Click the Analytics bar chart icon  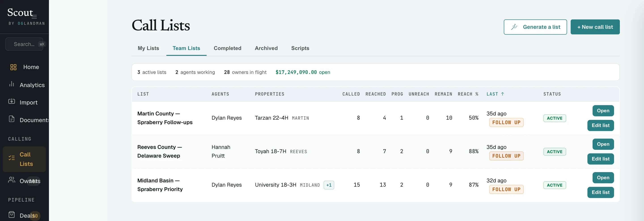[x=11, y=84]
